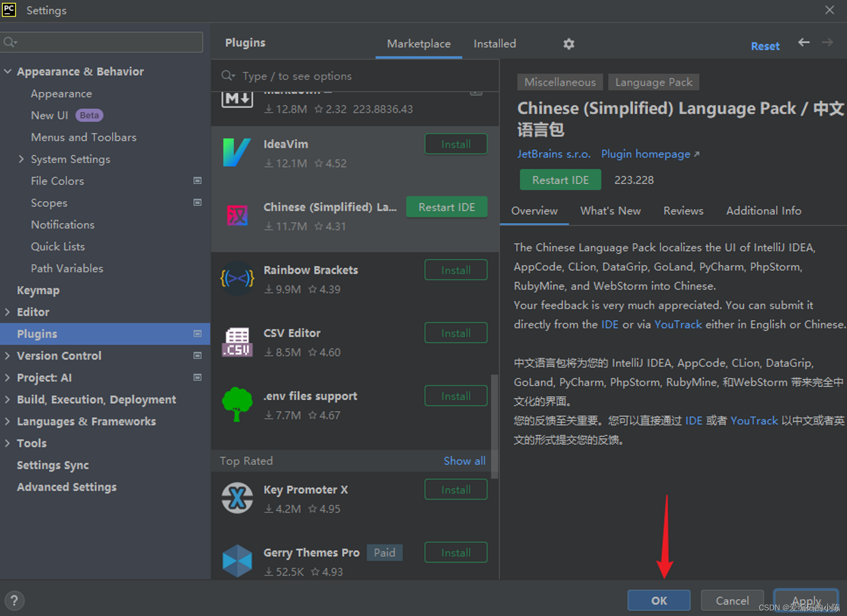Screen dimensions: 847x616
Task: Click the Rainbow Brackets plugin icon
Action: 237,279
